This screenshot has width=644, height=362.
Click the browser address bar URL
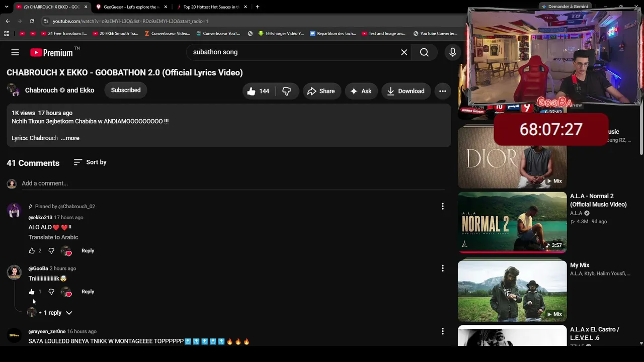130,21
